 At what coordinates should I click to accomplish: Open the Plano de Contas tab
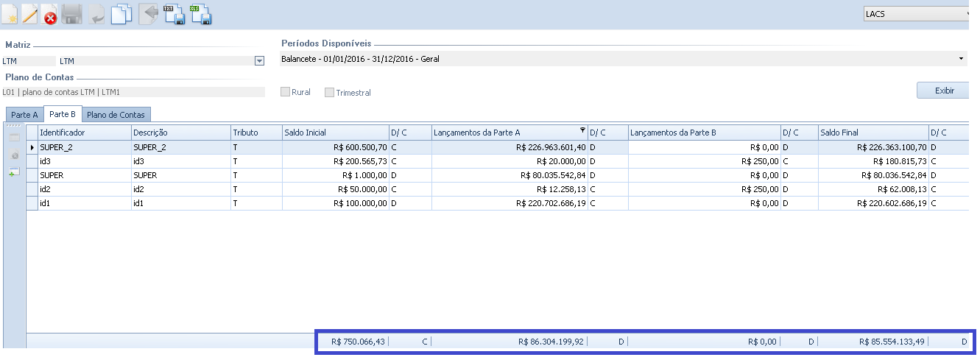(x=116, y=115)
